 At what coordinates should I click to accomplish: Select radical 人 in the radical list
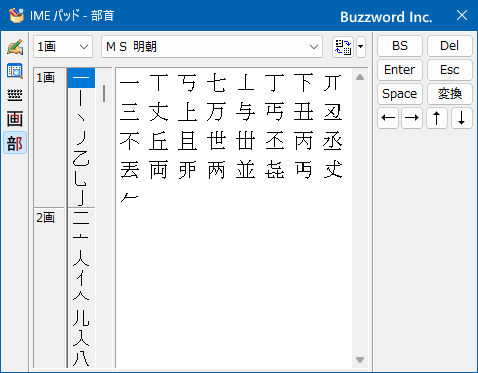[x=81, y=257]
